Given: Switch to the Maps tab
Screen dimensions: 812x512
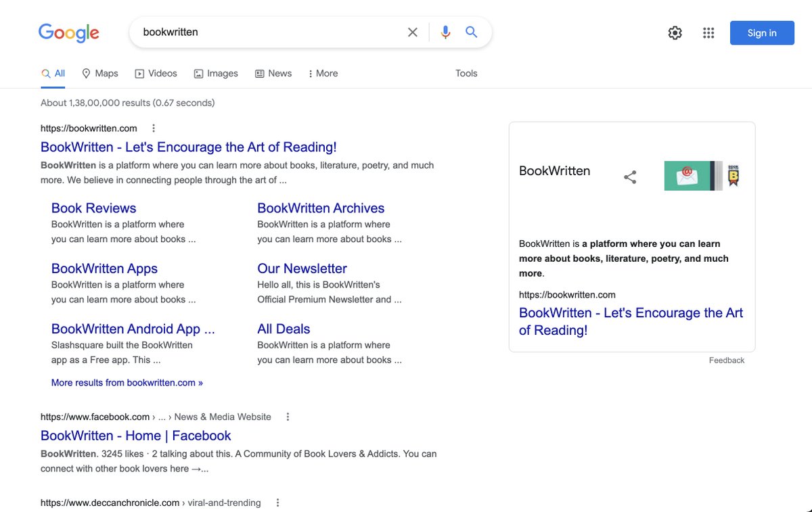Looking at the screenshot, I should pyautogui.click(x=100, y=73).
